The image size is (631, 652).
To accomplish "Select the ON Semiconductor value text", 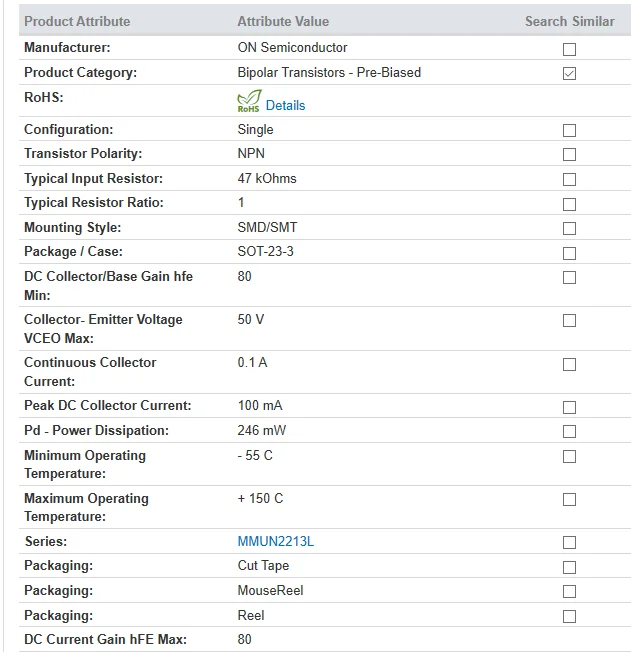I will tap(292, 47).
